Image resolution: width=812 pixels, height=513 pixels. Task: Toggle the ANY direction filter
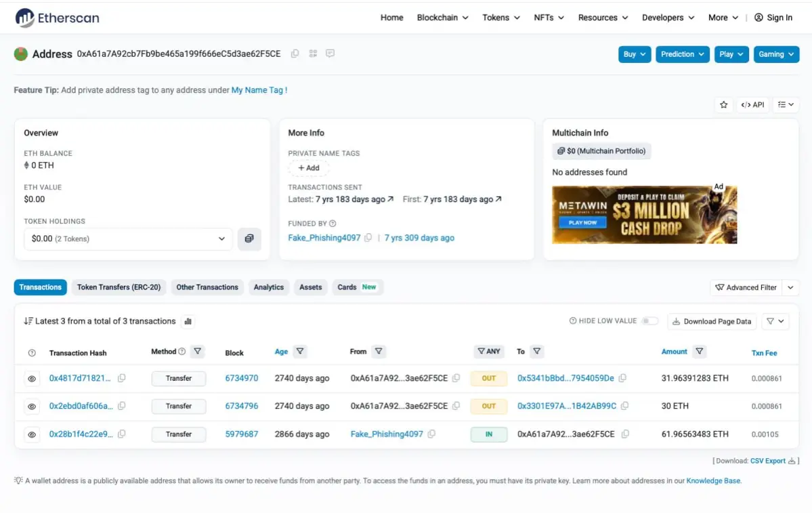pos(488,351)
